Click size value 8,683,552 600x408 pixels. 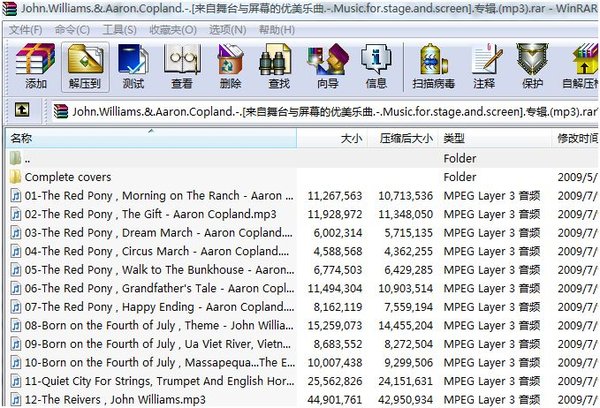[338, 344]
